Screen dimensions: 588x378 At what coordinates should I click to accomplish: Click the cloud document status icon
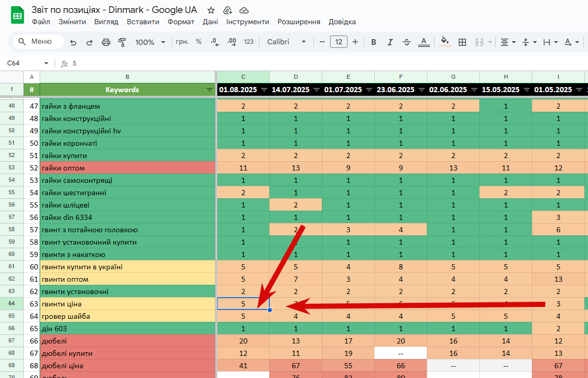244,10
